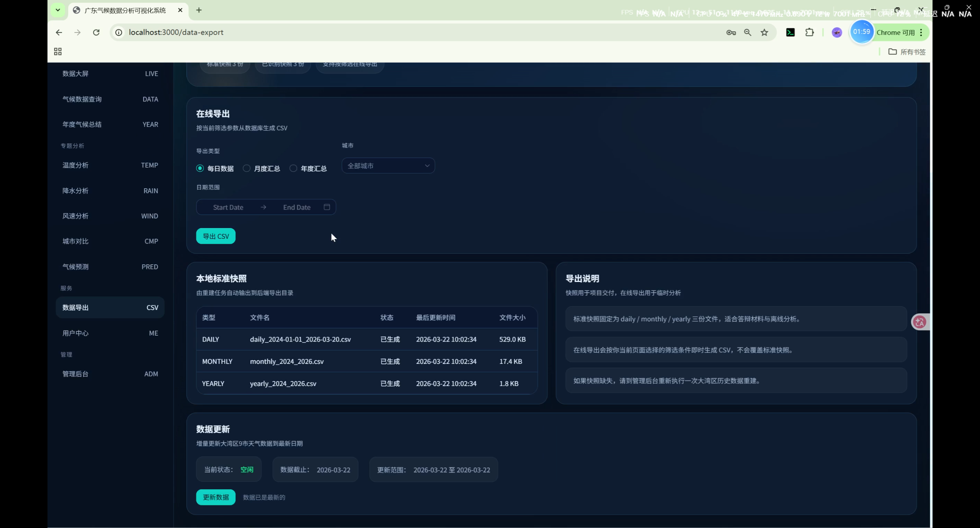Open the tab search chevron dropdown
980x528 pixels.
click(58, 10)
